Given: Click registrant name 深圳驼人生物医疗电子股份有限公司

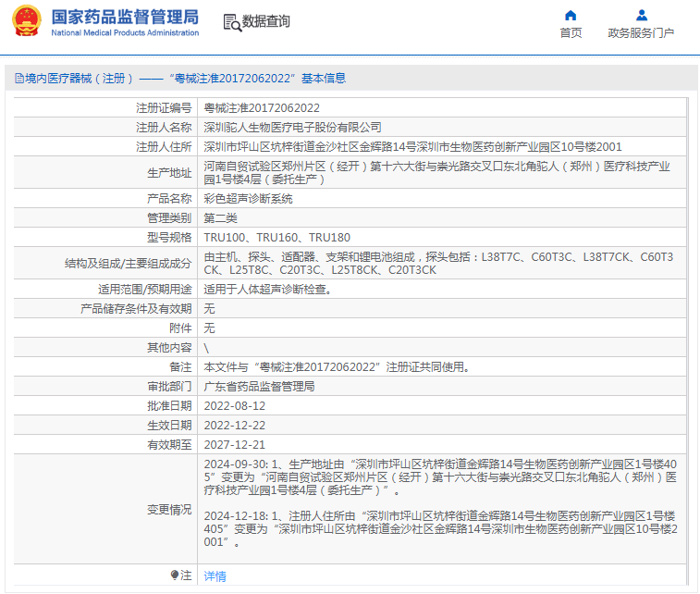Looking at the screenshot, I should coord(292,128).
